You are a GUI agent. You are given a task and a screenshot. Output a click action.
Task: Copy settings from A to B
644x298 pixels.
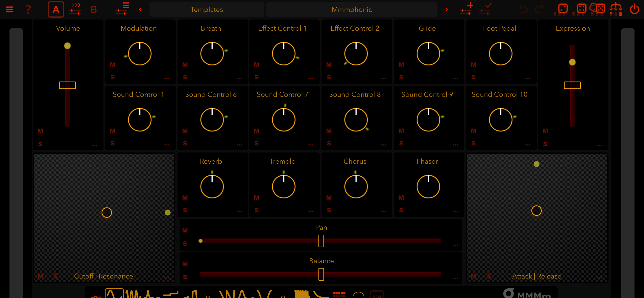coord(75,9)
